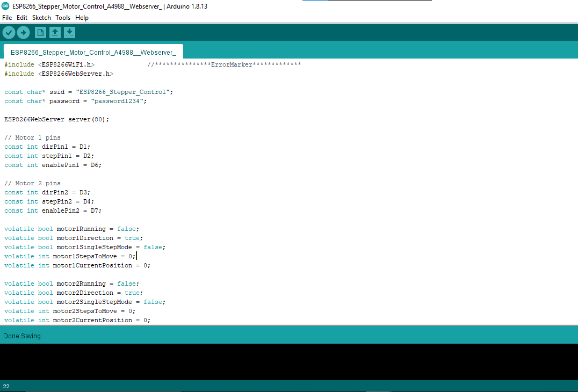Image resolution: width=578 pixels, height=392 pixels.
Task: Create a new sketch with New icon
Action: 40,33
